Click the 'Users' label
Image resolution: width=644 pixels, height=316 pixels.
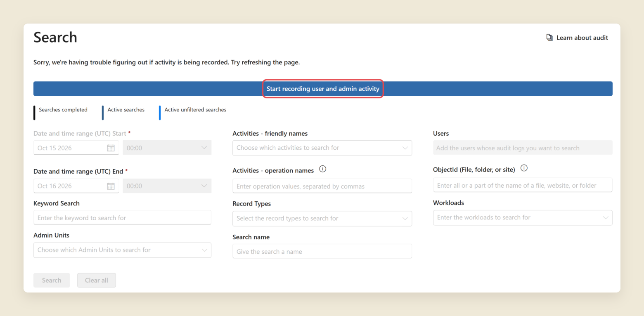[441, 134]
